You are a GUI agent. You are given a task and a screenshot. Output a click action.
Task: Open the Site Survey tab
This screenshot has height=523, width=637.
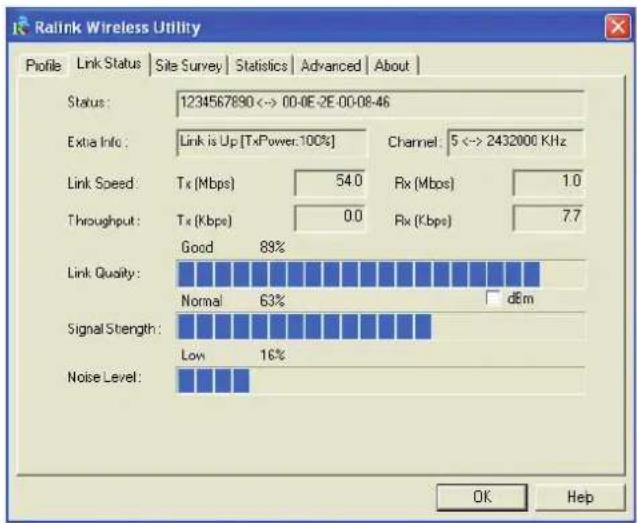pyautogui.click(x=188, y=65)
